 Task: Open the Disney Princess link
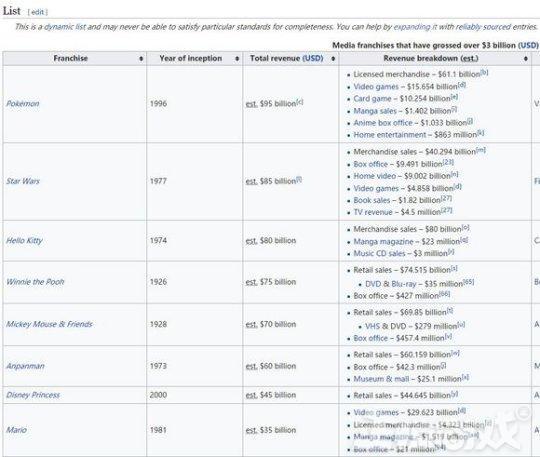pos(33,395)
